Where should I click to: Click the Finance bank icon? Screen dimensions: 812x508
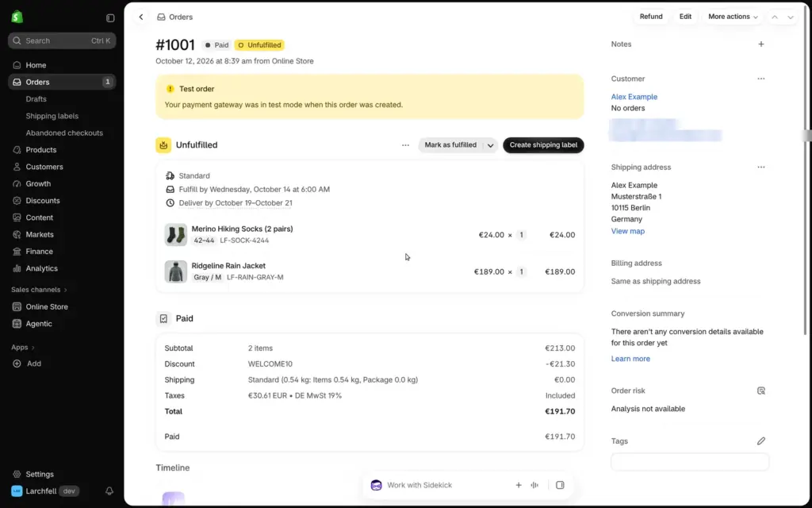(17, 252)
